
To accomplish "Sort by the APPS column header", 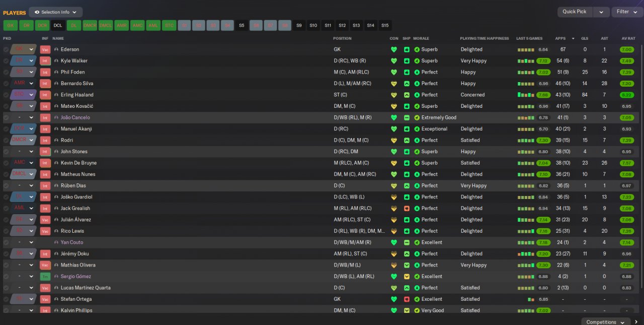I will [x=560, y=38].
